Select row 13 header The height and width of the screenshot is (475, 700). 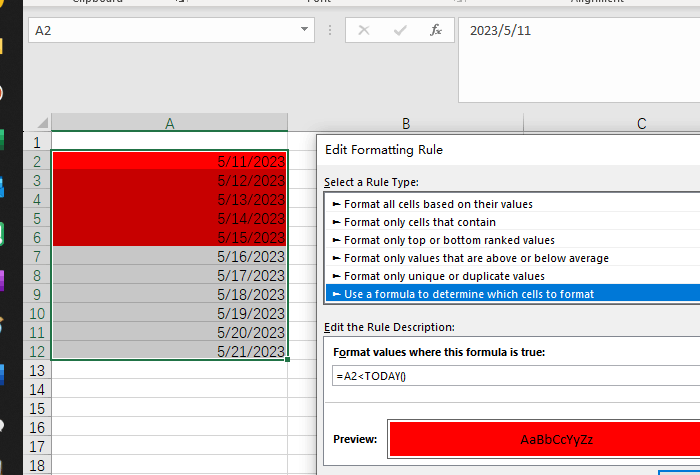37,371
